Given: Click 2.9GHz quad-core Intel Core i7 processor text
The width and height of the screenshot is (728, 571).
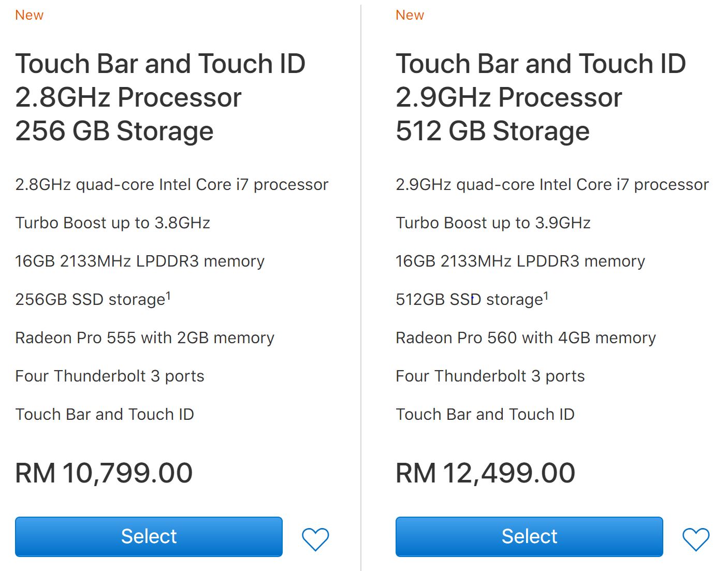Looking at the screenshot, I should [552, 184].
